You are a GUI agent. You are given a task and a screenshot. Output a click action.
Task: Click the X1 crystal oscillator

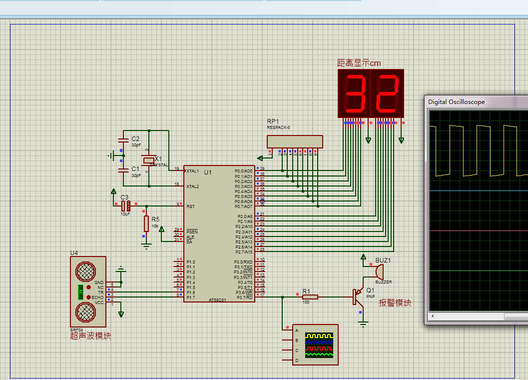(x=148, y=160)
